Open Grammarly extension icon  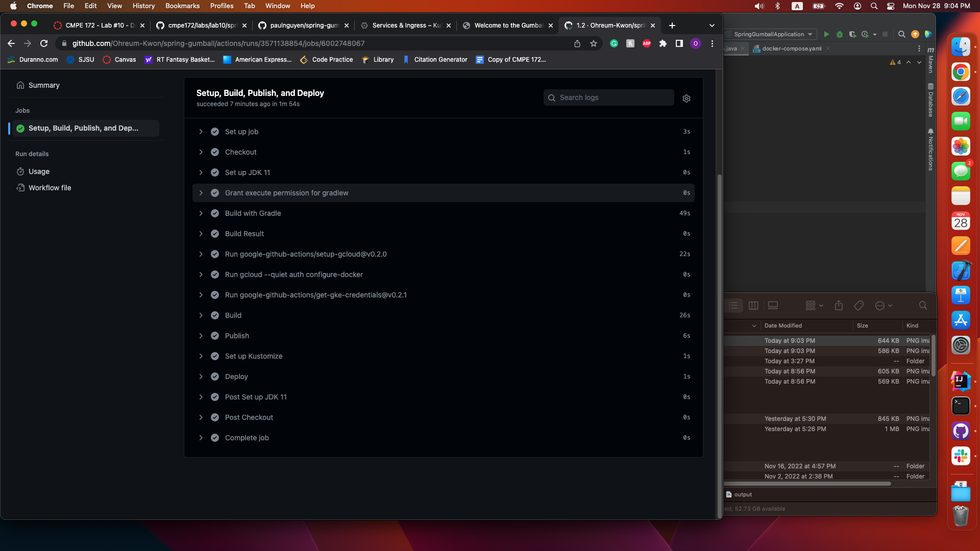(614, 44)
